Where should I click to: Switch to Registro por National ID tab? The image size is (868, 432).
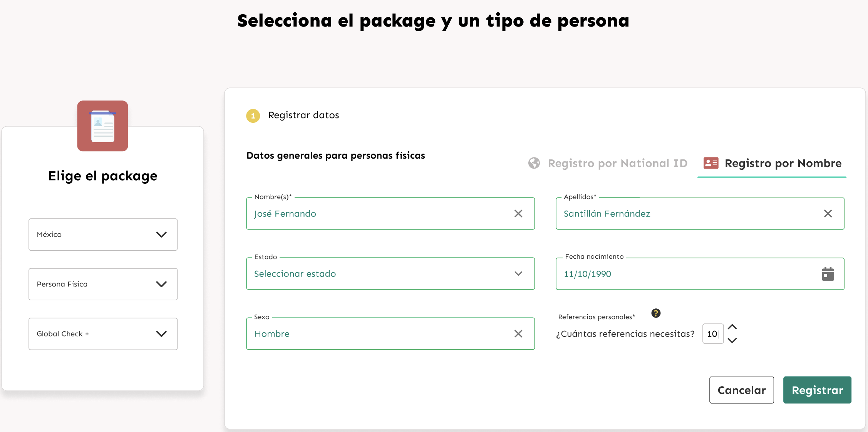pyautogui.click(x=617, y=163)
